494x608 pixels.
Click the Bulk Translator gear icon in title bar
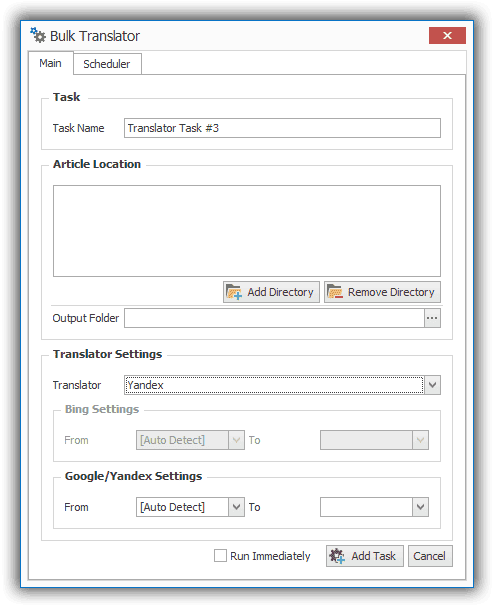(x=38, y=35)
